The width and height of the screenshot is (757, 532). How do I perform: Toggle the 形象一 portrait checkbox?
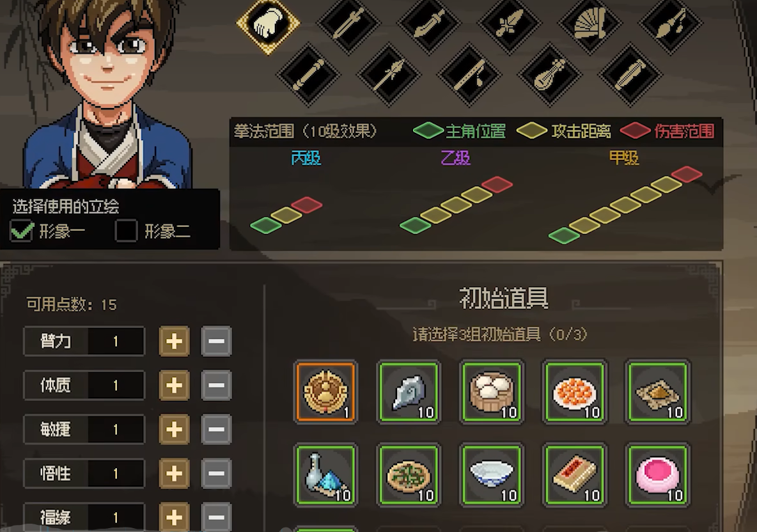click(22, 231)
